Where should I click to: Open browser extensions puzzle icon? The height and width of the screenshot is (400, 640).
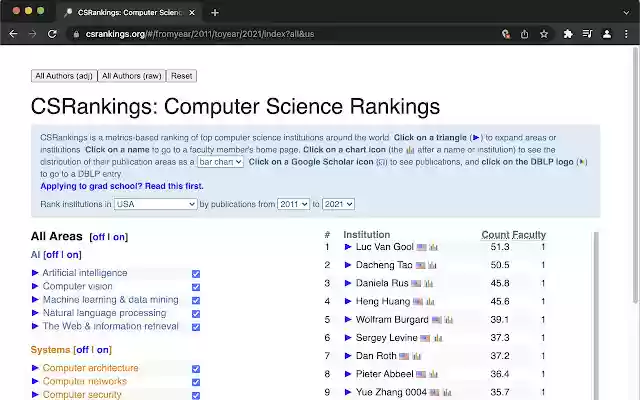tap(568, 34)
